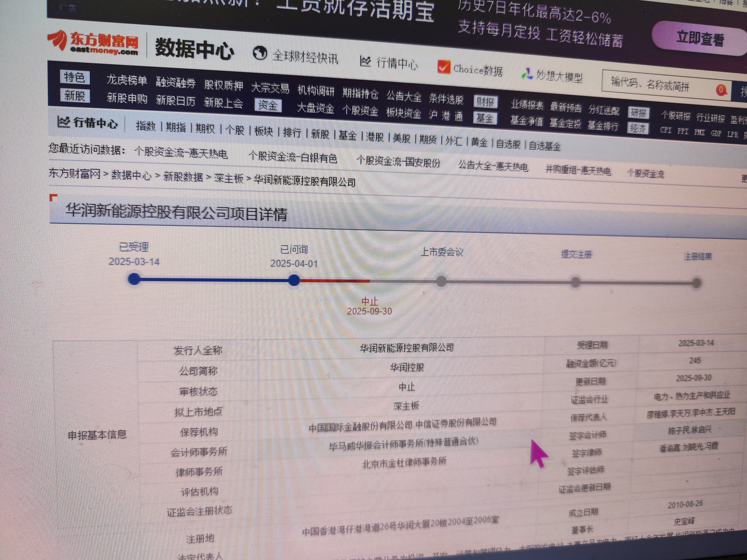
Task: Click red corner marker beside project title
Action: (53, 198)
